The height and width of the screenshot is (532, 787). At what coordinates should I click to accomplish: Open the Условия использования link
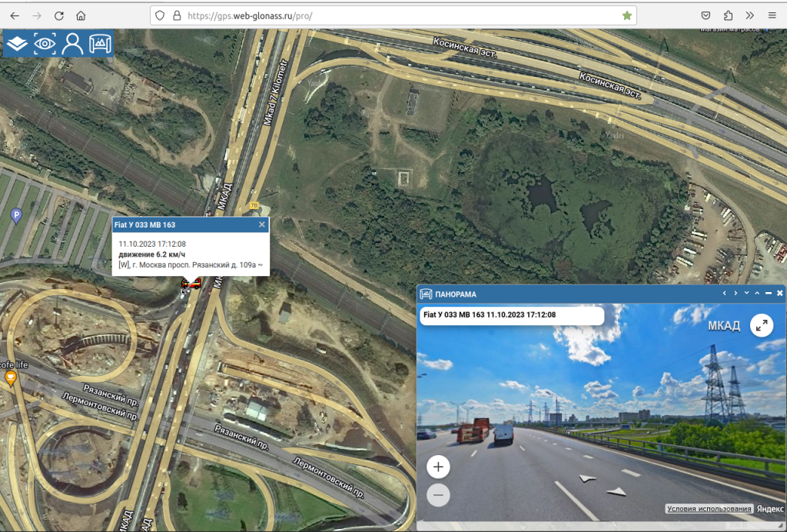709,509
